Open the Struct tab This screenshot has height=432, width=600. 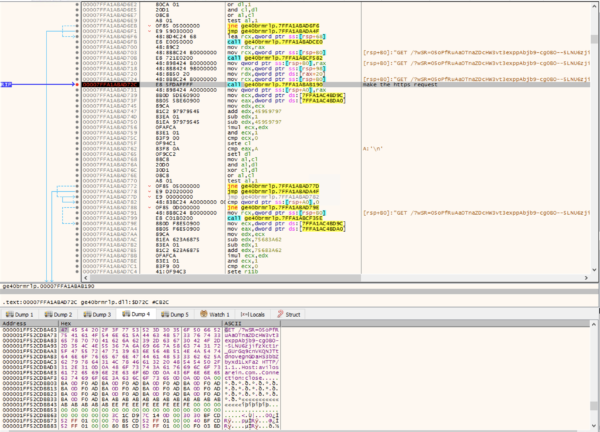[x=289, y=315]
